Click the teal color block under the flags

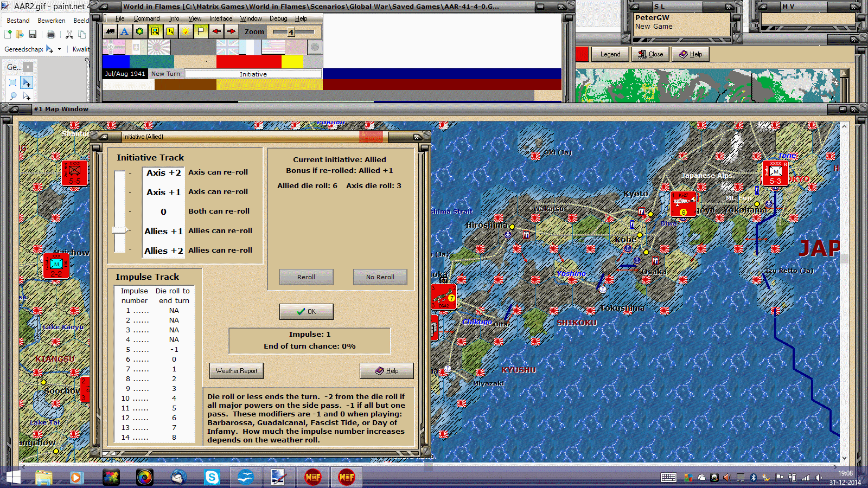pos(152,62)
